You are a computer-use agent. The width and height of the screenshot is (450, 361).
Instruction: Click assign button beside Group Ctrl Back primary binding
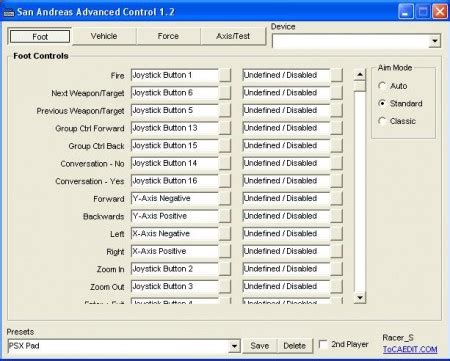(225, 146)
